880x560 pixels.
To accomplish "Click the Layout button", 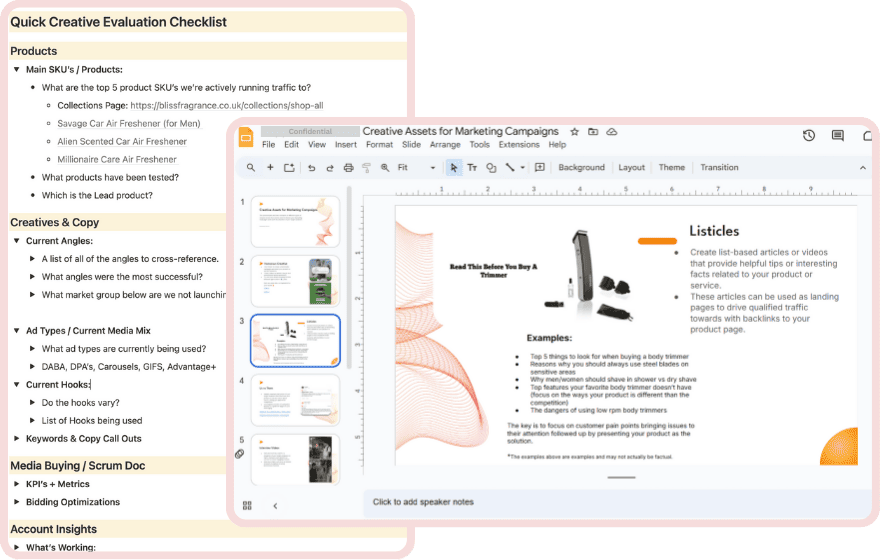I will click(631, 167).
